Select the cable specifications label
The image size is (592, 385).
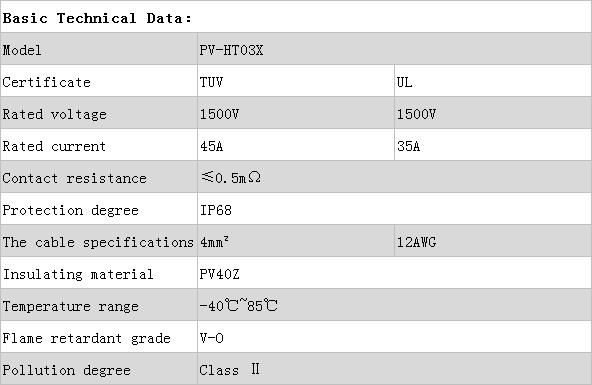click(99, 241)
